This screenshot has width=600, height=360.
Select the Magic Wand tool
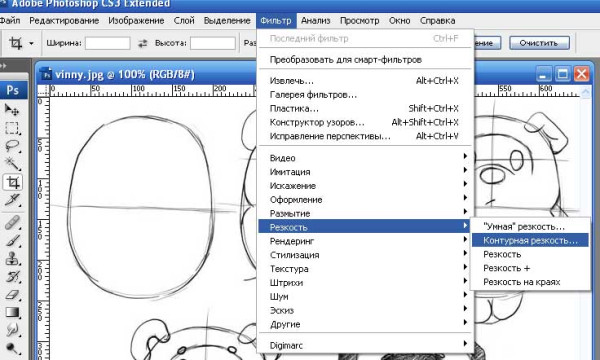click(12, 164)
